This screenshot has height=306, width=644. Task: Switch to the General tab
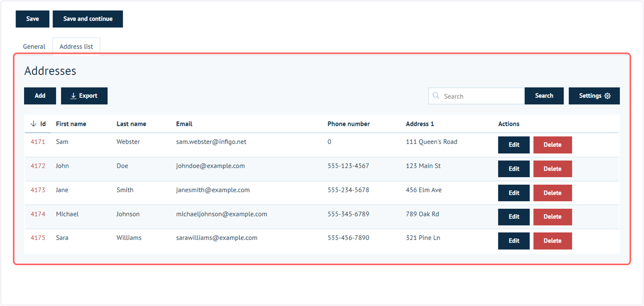[x=34, y=47]
